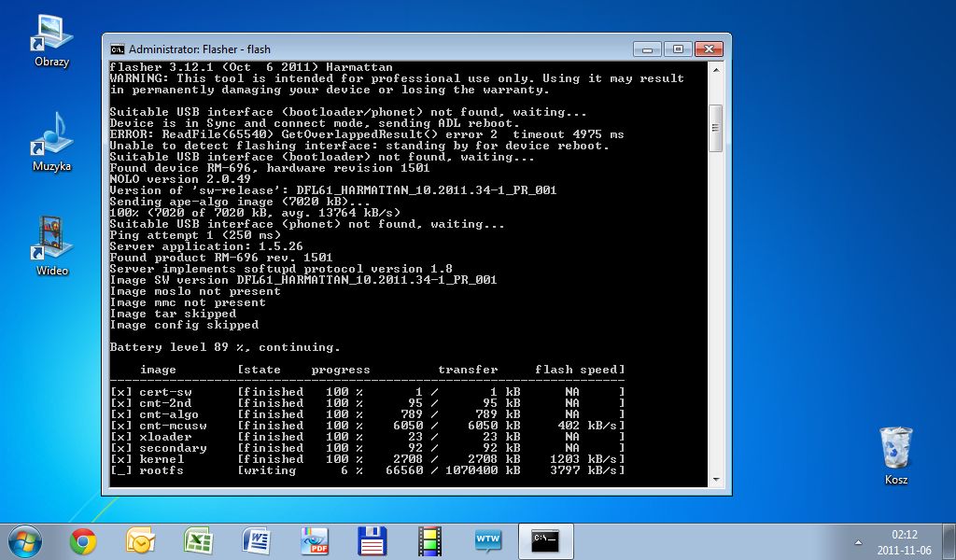Click the taskbar clock showing 02:12
Screen dimensions: 956x560
coord(904,542)
